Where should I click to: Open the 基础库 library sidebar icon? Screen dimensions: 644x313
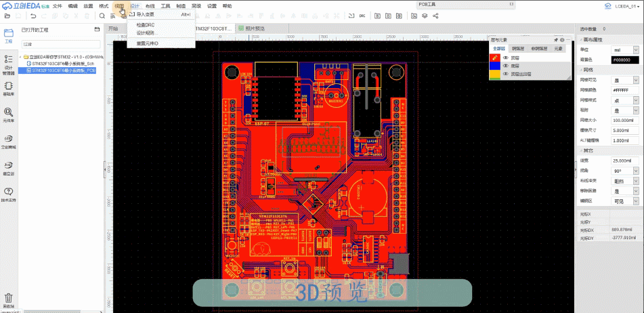pyautogui.click(x=9, y=88)
